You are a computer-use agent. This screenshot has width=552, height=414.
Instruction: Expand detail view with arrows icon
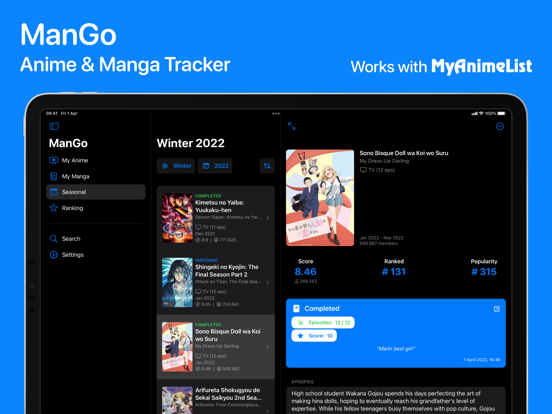point(292,126)
